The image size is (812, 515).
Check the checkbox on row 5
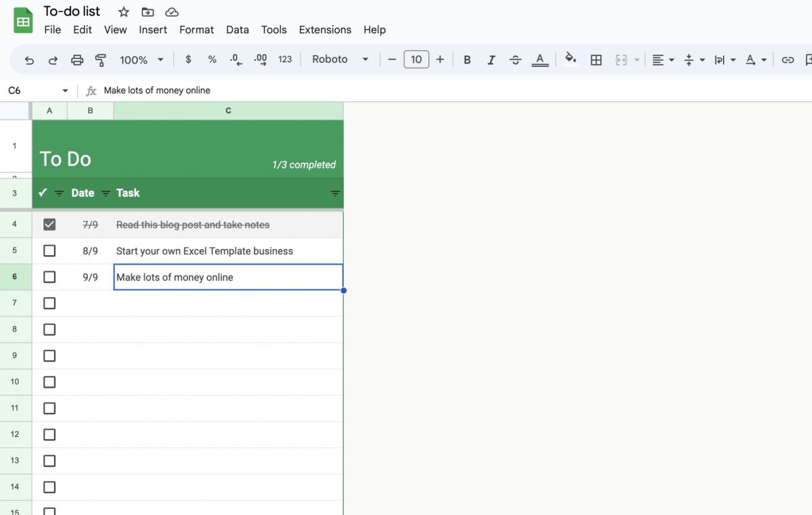(x=49, y=250)
